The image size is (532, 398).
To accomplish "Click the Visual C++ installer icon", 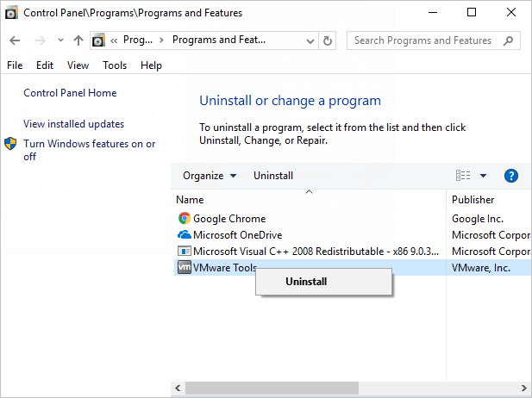I will [185, 251].
